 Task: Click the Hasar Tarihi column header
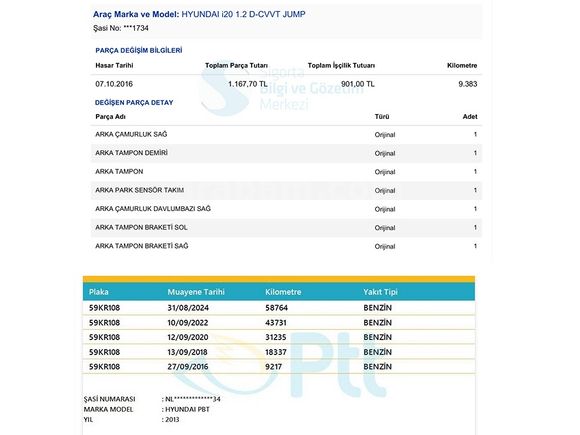tap(114, 65)
